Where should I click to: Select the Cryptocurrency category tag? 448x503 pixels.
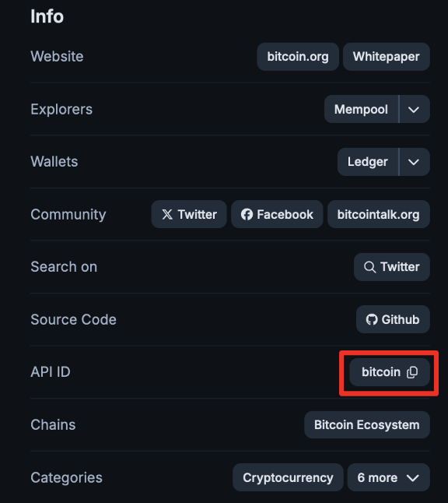click(x=288, y=477)
